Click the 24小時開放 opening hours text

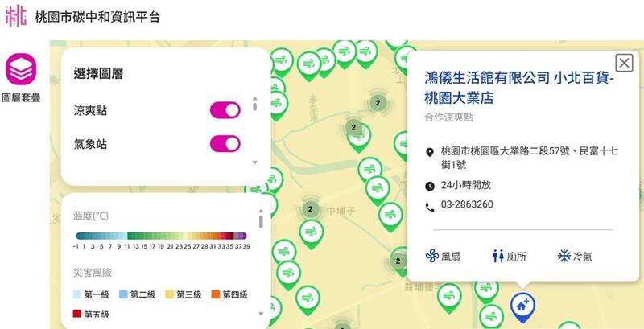[466, 186]
